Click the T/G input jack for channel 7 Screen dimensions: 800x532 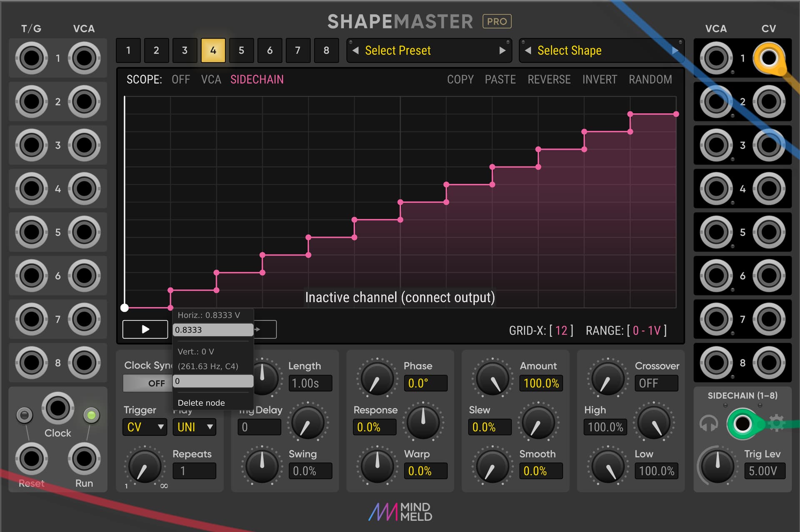point(31,319)
